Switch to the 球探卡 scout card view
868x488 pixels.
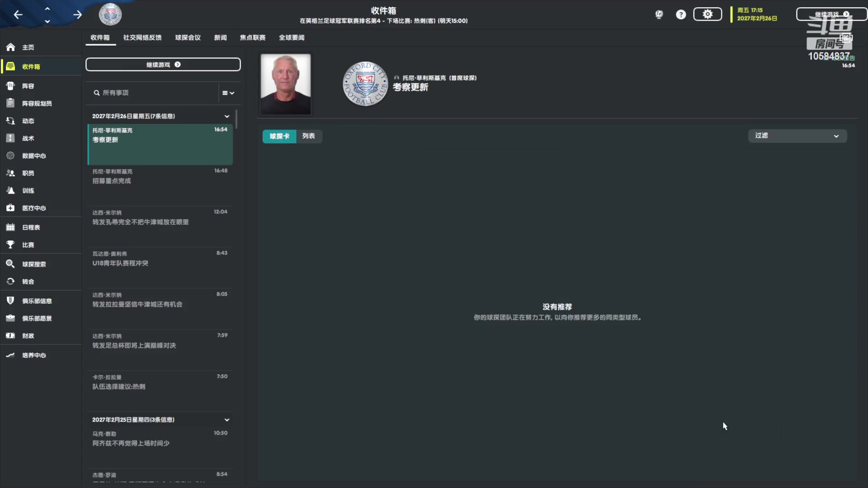point(279,136)
